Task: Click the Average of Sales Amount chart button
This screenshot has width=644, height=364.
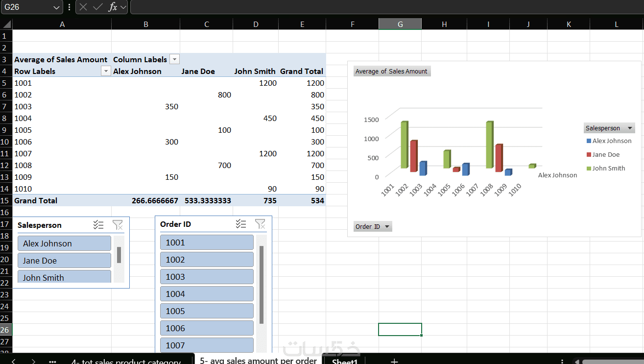Action: pos(392,71)
